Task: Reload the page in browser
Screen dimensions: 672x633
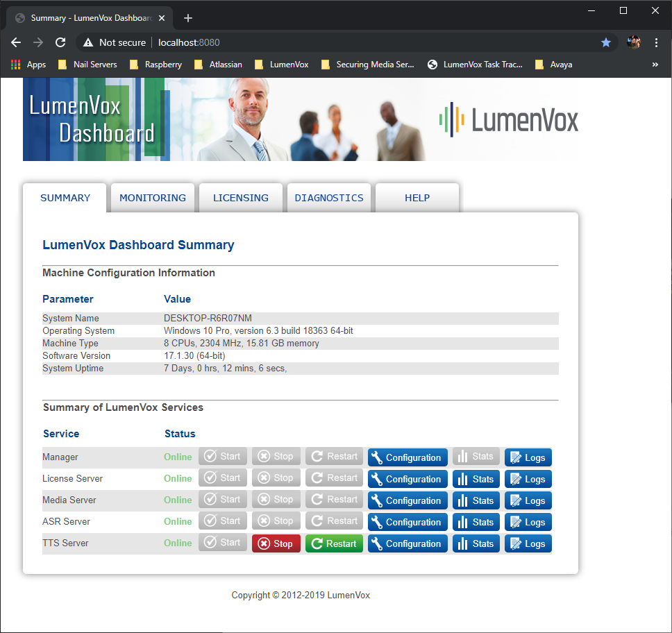Action: click(x=60, y=42)
